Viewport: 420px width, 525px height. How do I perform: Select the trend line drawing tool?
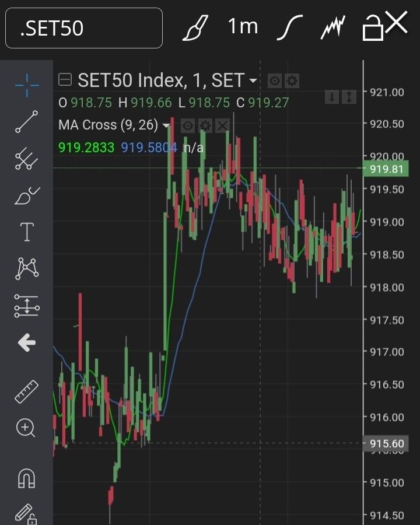pyautogui.click(x=27, y=122)
